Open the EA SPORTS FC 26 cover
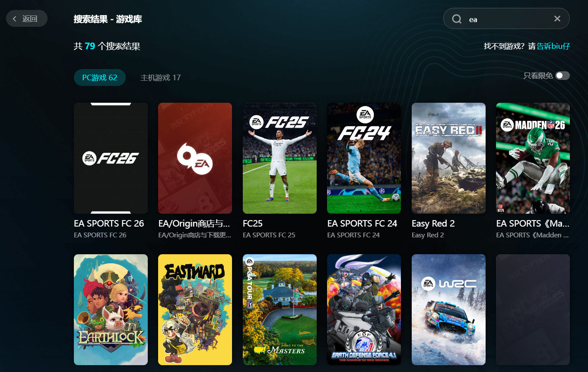588x372 pixels. click(x=111, y=158)
